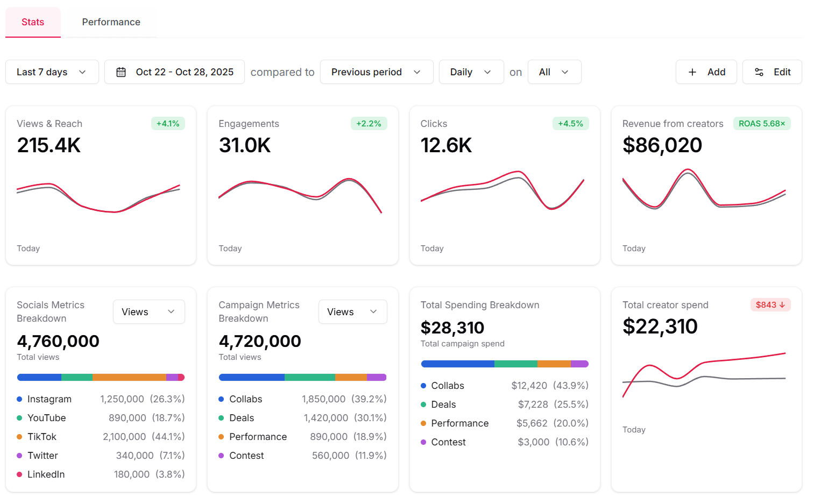
Task: Click the +4.1% Views & Reach badge
Action: coord(168,124)
